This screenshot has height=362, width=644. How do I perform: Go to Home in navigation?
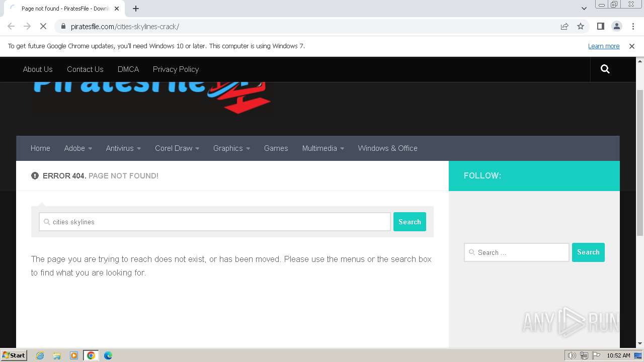coord(40,148)
